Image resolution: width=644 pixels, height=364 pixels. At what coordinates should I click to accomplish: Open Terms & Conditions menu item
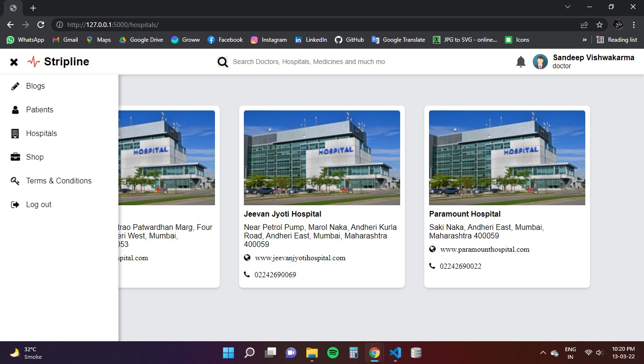tap(59, 181)
